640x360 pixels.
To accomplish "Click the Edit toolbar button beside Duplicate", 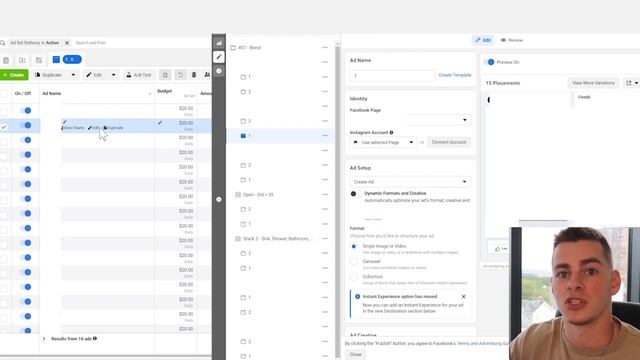I will 94,75.
